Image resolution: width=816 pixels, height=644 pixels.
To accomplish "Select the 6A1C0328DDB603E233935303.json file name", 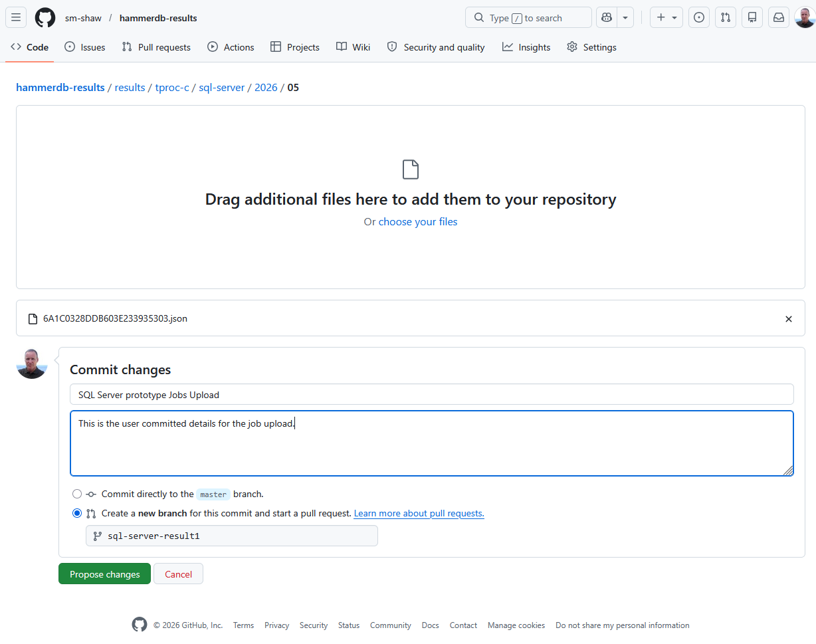I will (x=115, y=318).
